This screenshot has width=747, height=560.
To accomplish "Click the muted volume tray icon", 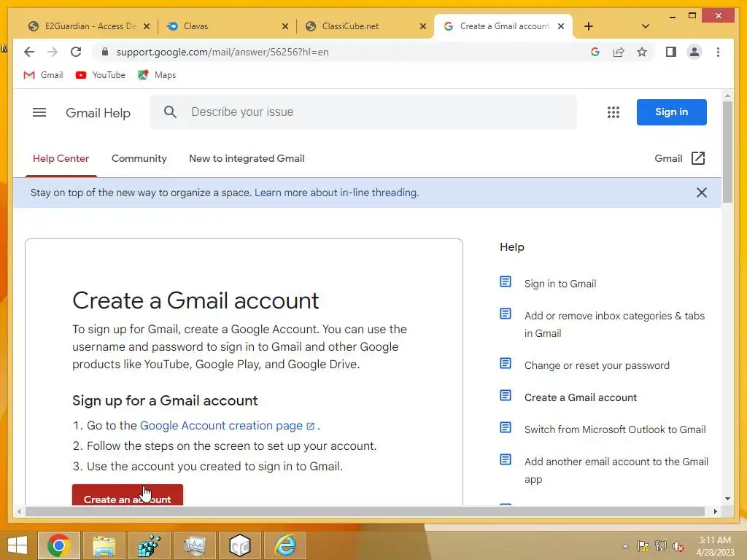I will [678, 546].
